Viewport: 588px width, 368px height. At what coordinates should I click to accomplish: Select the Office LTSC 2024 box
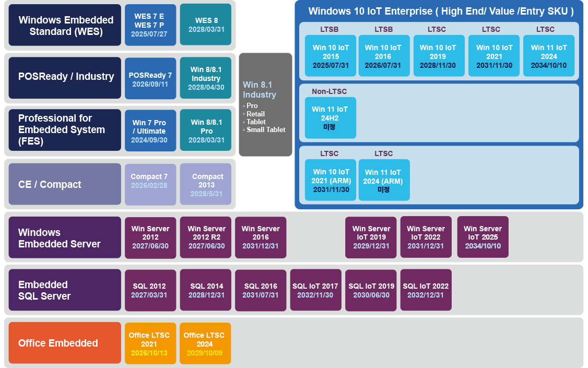pos(206,343)
